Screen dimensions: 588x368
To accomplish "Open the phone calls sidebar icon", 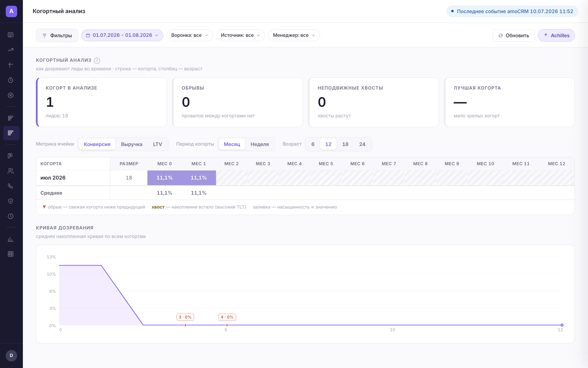I will 11,186.
